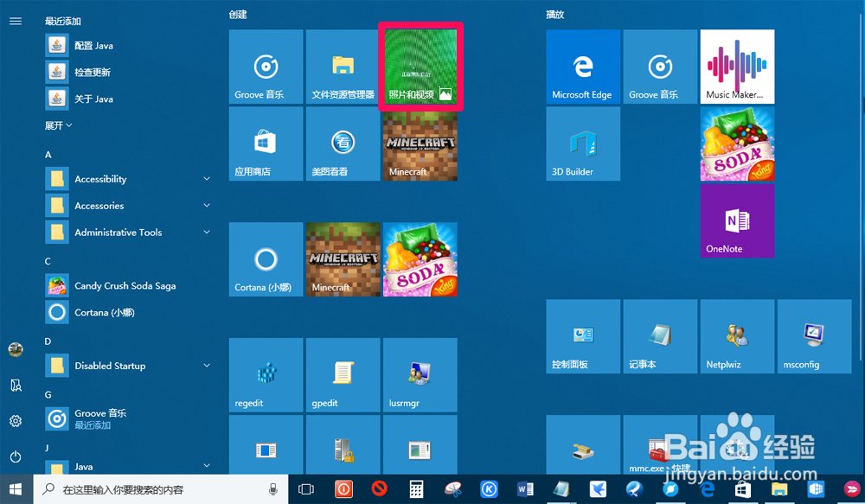Open the Minecraft tile beside 美图看看
Image resolution: width=865 pixels, height=504 pixels.
(x=420, y=144)
